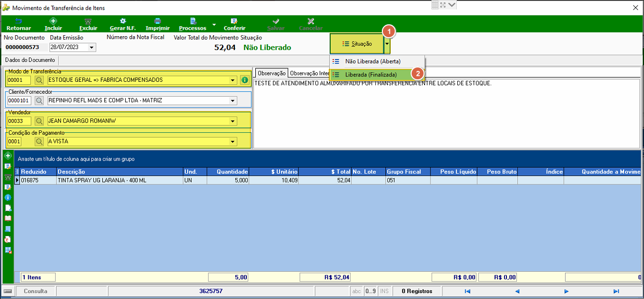Click the Nro Documento field 0000000573
644x299 pixels.
pyautogui.click(x=26, y=48)
